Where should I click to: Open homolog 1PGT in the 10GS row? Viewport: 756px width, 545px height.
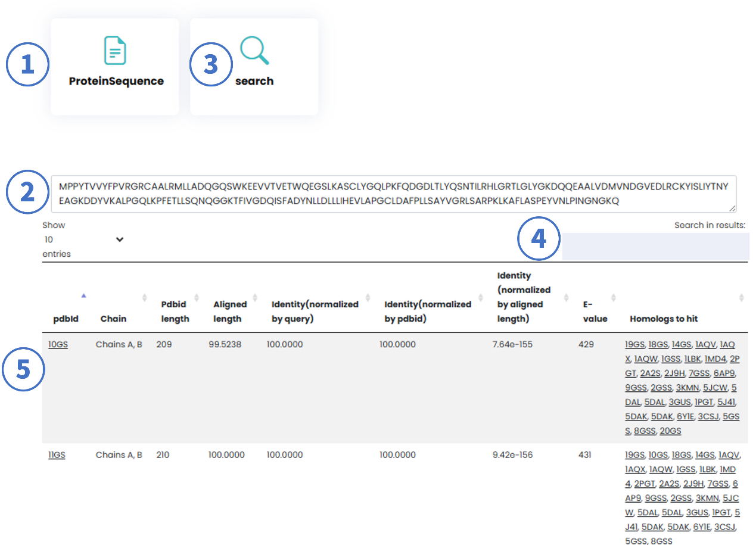704,402
